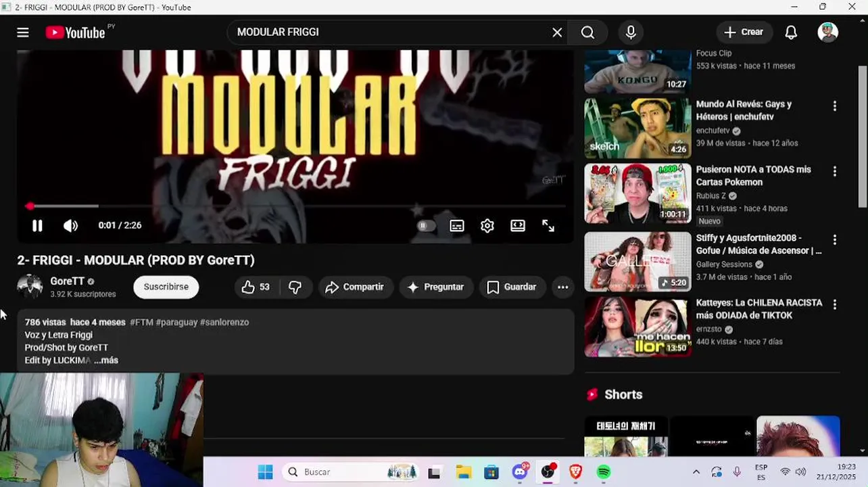The height and width of the screenshot is (487, 868).
Task: Open the Katteyes CHILENA RACISTA video title
Action: point(759,309)
